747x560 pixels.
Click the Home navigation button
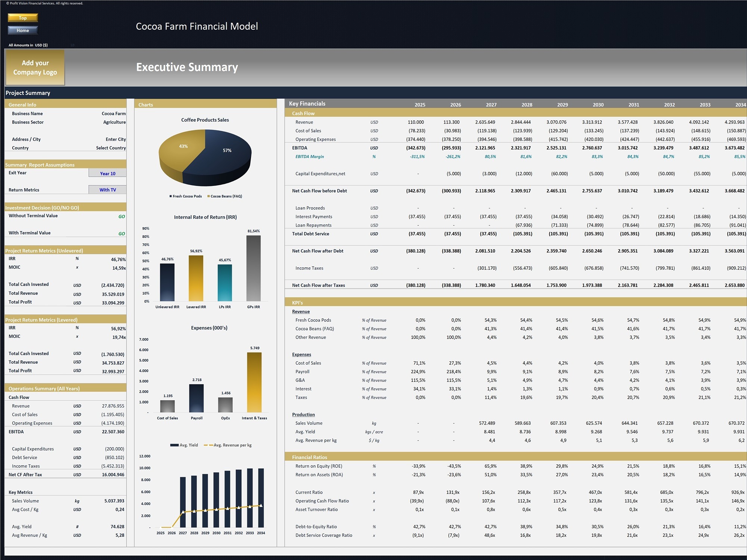tap(23, 30)
